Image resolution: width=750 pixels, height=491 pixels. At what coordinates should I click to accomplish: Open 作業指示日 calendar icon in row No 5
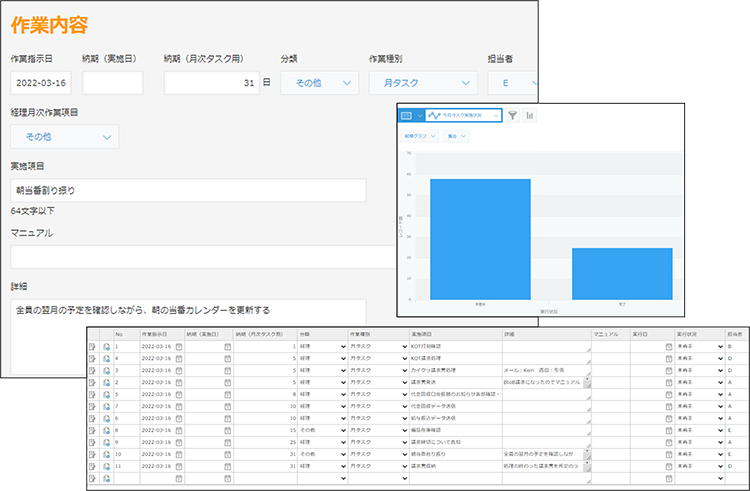[179, 394]
